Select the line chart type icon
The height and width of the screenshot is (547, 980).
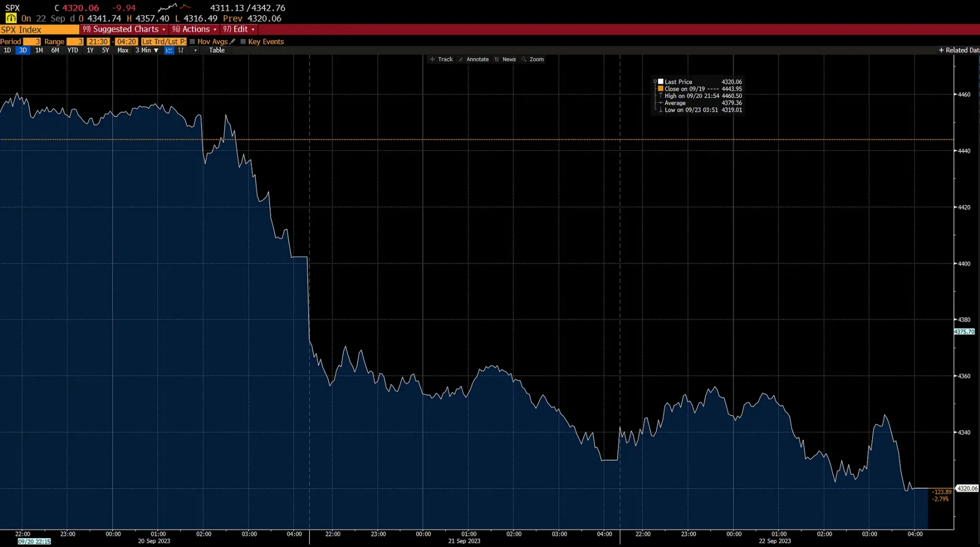click(169, 50)
